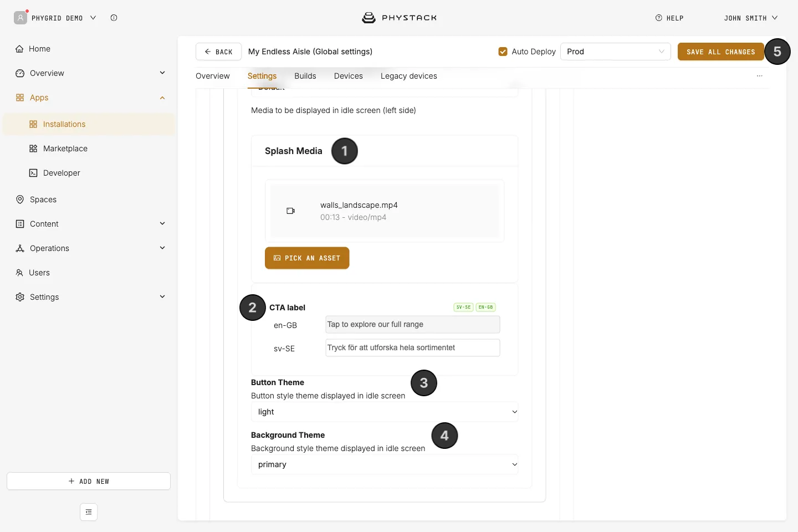Open the Button Theme dropdown set to light

(385, 412)
